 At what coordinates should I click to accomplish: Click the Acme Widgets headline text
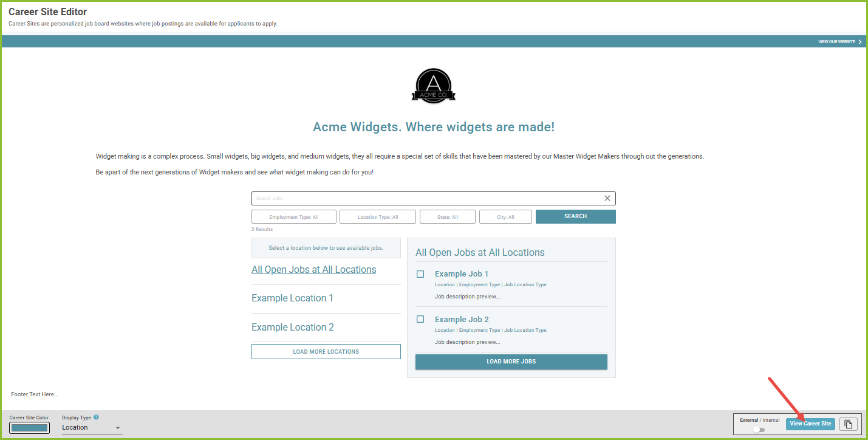434,127
